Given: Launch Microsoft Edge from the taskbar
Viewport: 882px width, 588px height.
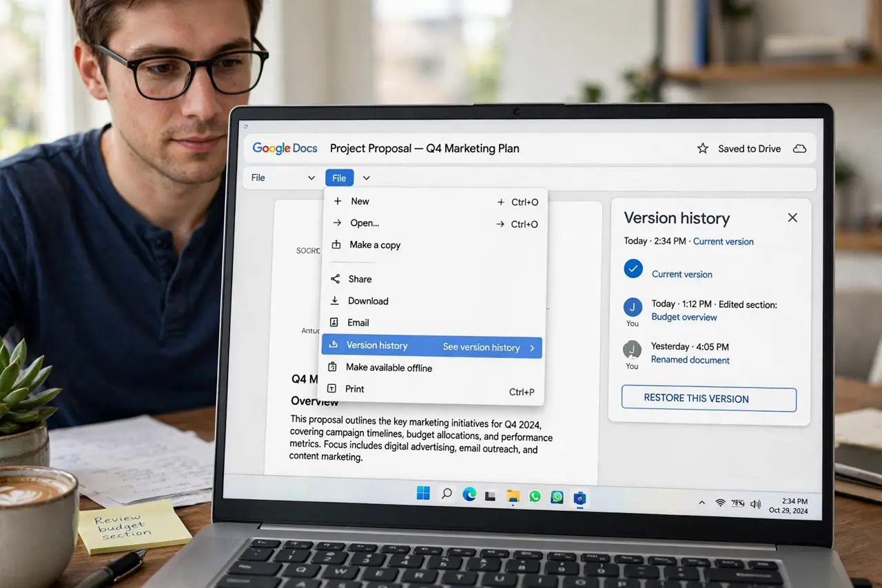Looking at the screenshot, I should (x=469, y=494).
